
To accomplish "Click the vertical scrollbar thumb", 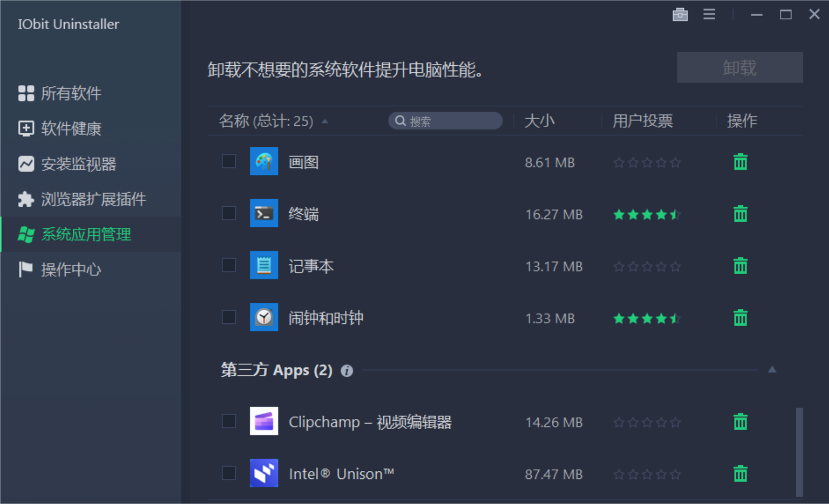I will 799,452.
